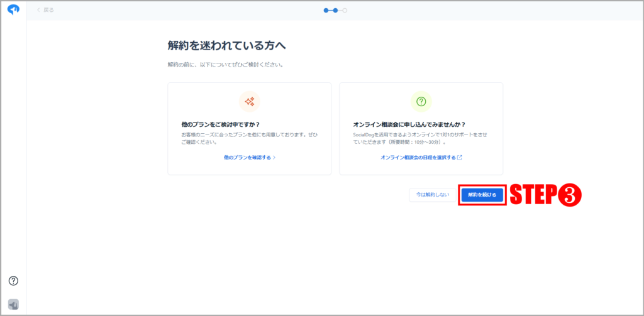Click the 他のプランをご検討中ですか？ card title
Viewport: 644px width, 316px height.
tap(221, 124)
